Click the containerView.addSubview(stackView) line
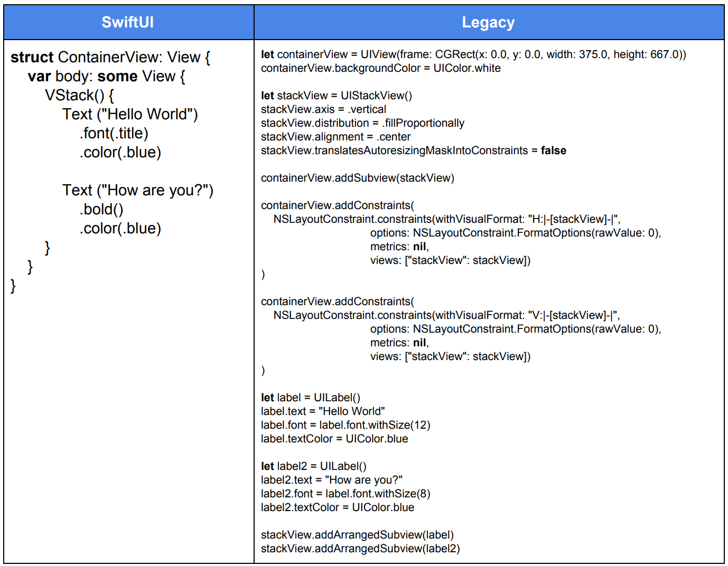The width and height of the screenshot is (728, 566). [357, 178]
